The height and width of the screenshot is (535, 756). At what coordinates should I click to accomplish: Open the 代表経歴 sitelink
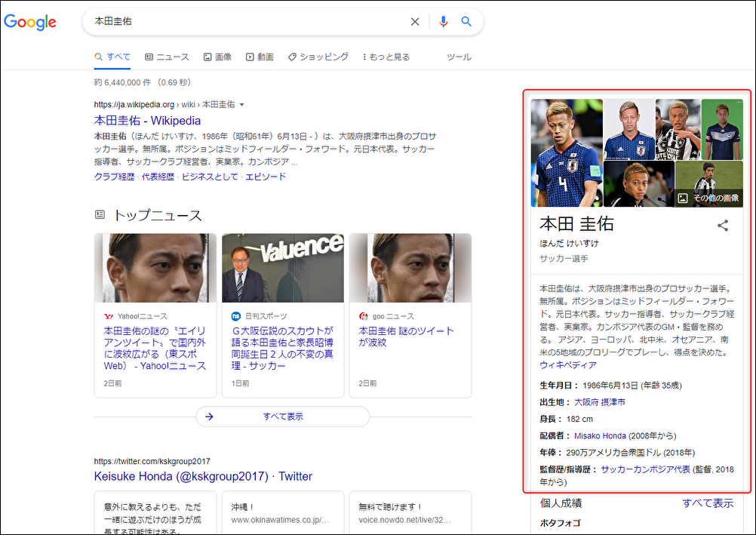click(x=158, y=177)
